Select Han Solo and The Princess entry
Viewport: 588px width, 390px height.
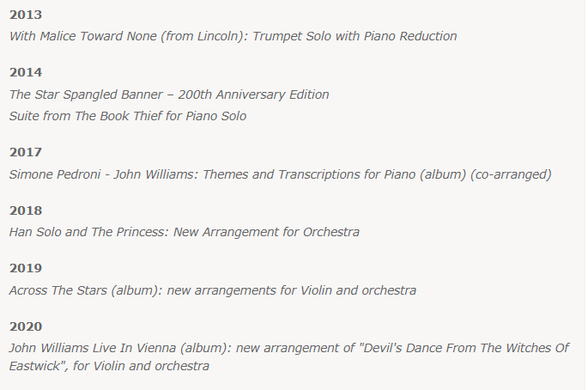pos(184,232)
